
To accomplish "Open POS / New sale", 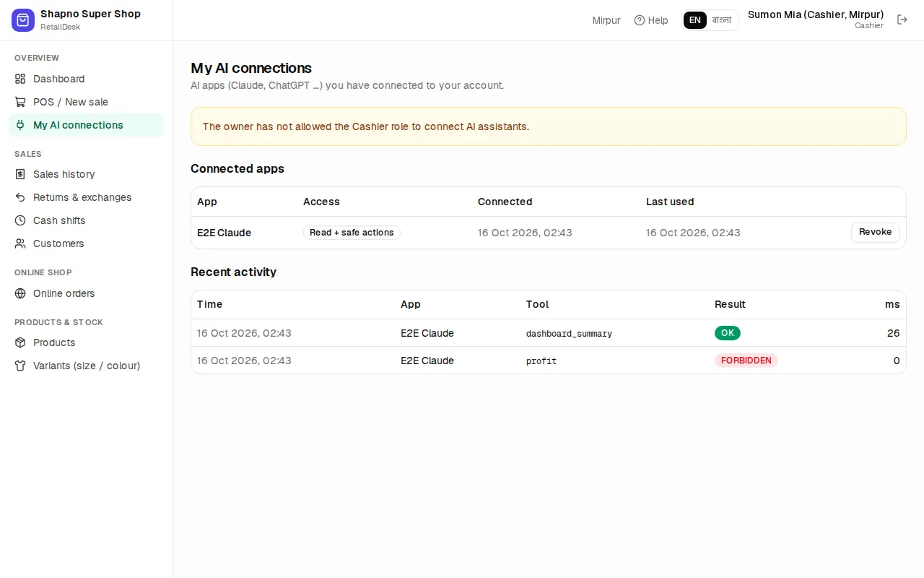I will pyautogui.click(x=87, y=102).
